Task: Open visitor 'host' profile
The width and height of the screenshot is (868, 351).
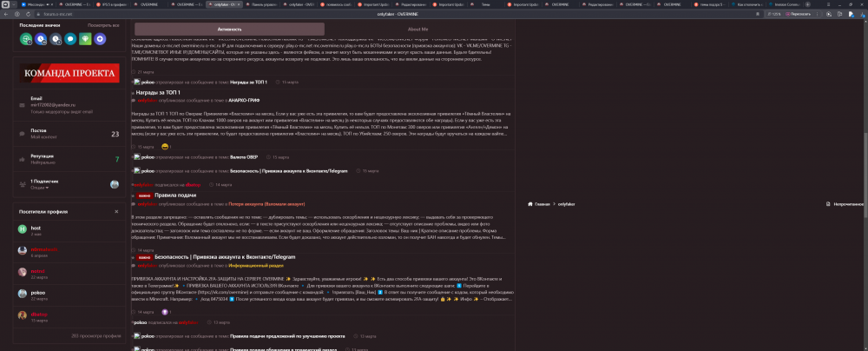Action: coord(36,228)
